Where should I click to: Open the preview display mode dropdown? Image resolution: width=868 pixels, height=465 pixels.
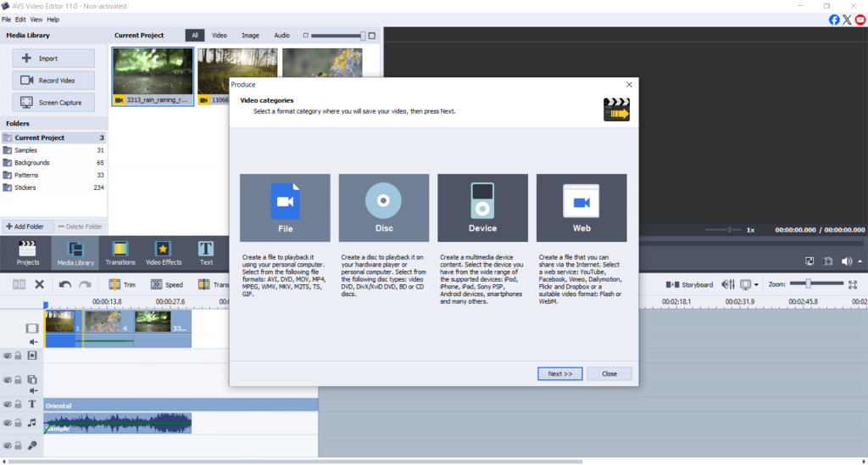click(756, 285)
